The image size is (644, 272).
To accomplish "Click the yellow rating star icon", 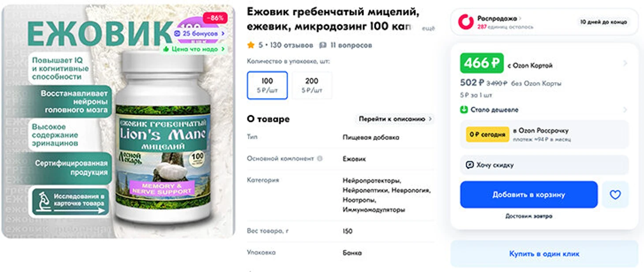I will (251, 45).
